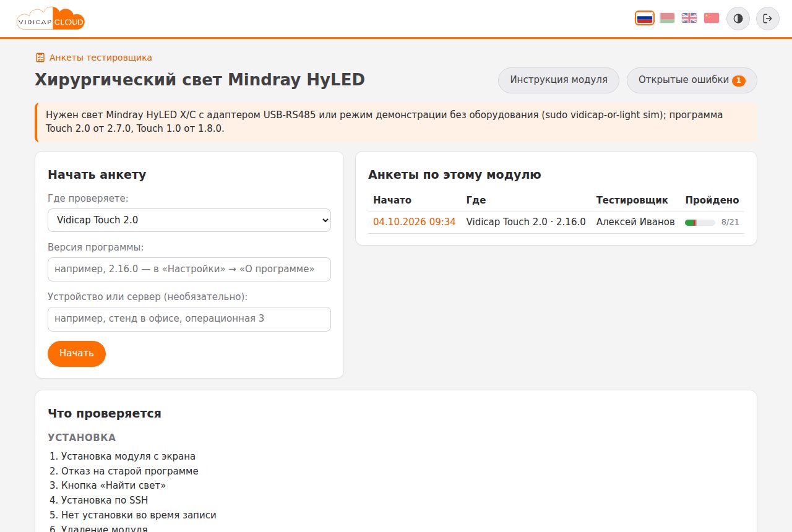Click the «8/21» progress count
Viewport: 792px width, 532px height.
click(730, 222)
